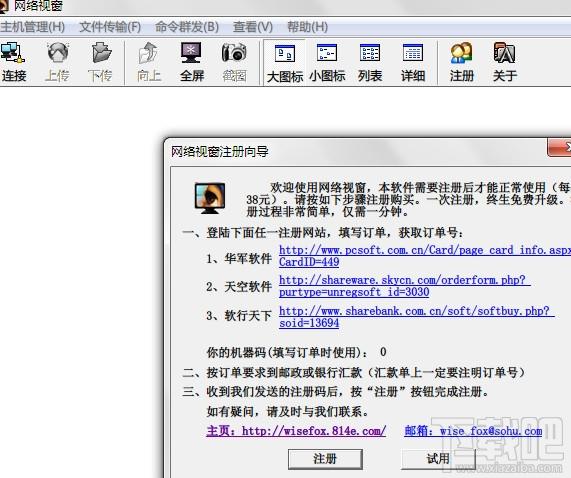Click the 网络视窗 app icon in the title bar

coord(4,5)
